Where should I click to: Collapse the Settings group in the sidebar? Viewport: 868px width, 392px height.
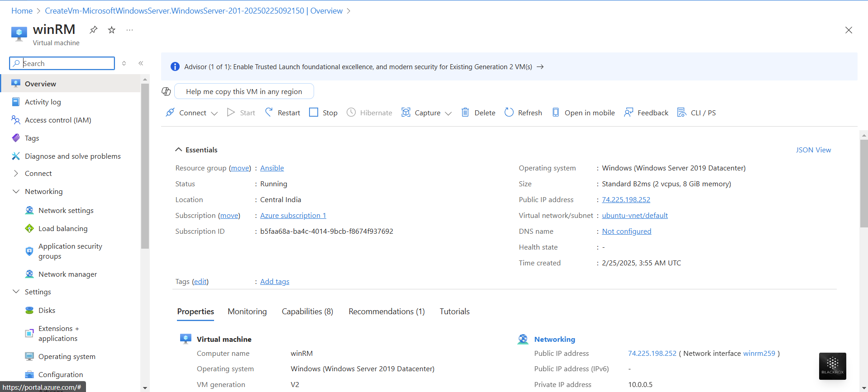tap(16, 292)
